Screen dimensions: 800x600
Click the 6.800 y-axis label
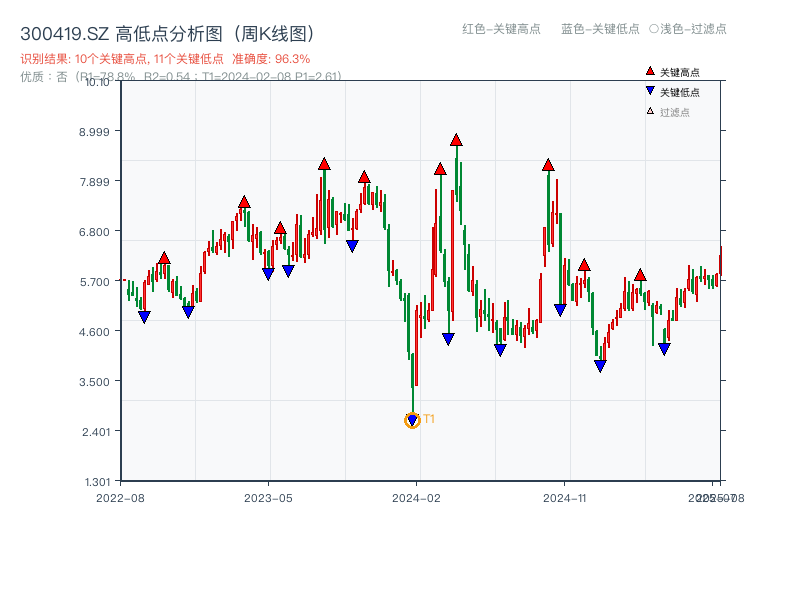[94, 232]
